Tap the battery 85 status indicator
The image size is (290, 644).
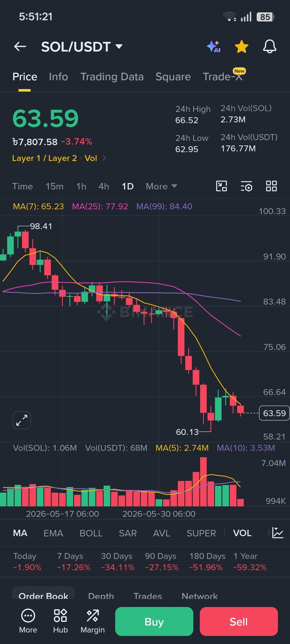[265, 17]
